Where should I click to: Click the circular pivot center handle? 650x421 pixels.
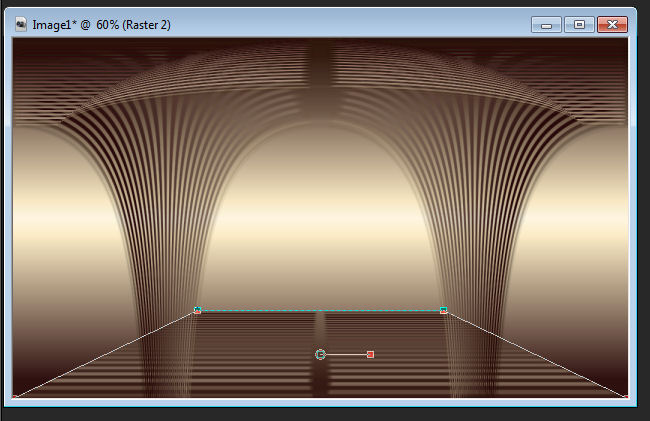click(x=320, y=354)
